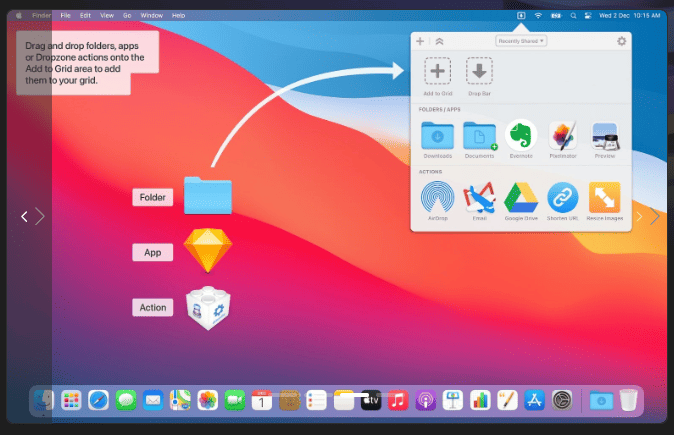Viewport: 674px width, 435px height.
Task: Open Photos from the Dock
Action: pyautogui.click(x=208, y=401)
